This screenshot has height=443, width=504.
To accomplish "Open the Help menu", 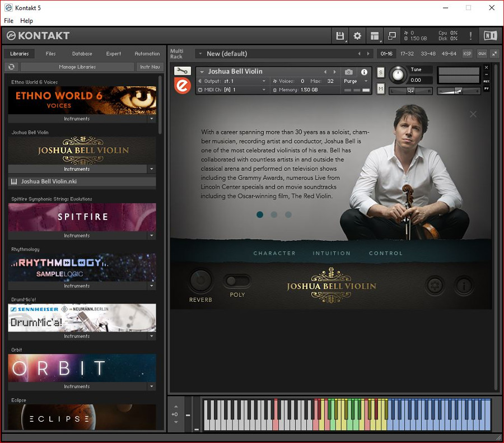I will pos(26,21).
